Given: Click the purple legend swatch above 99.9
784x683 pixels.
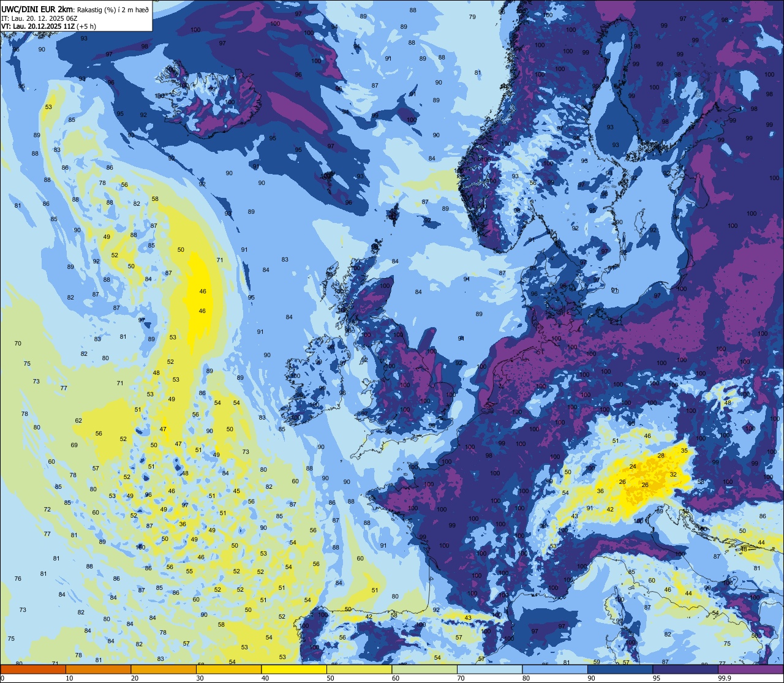Looking at the screenshot, I should (750, 670).
